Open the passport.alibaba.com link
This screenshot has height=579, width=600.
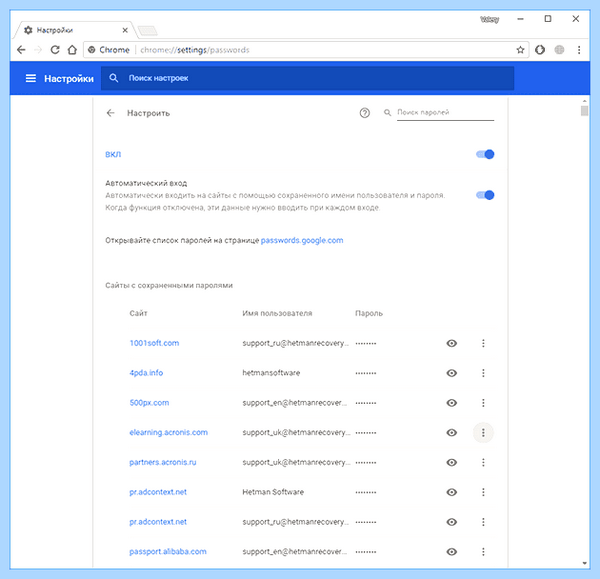(x=168, y=552)
